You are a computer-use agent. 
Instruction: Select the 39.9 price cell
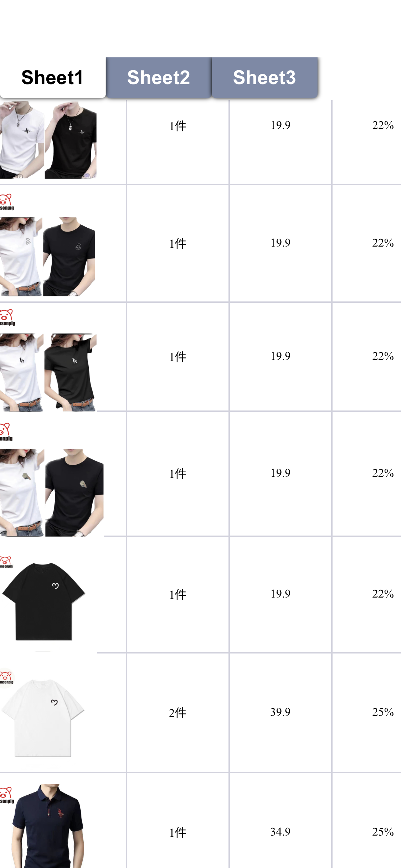tap(281, 713)
